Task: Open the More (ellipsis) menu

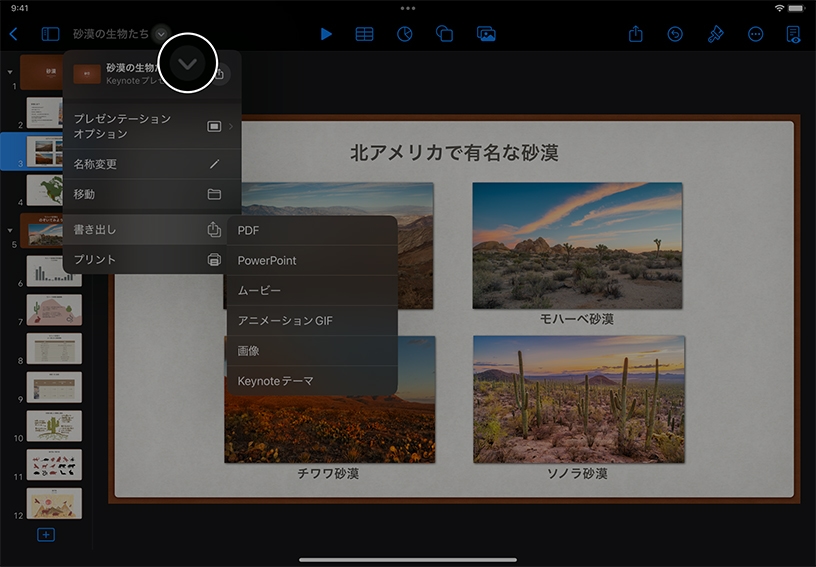Action: (x=755, y=34)
